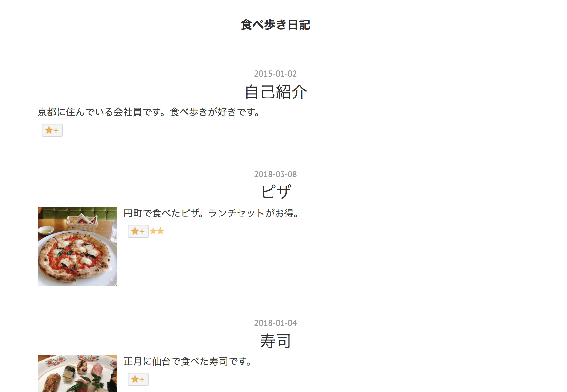Click the text 円町で食べたピザ
Viewport: 567px width, 392px height.
pyautogui.click(x=164, y=213)
